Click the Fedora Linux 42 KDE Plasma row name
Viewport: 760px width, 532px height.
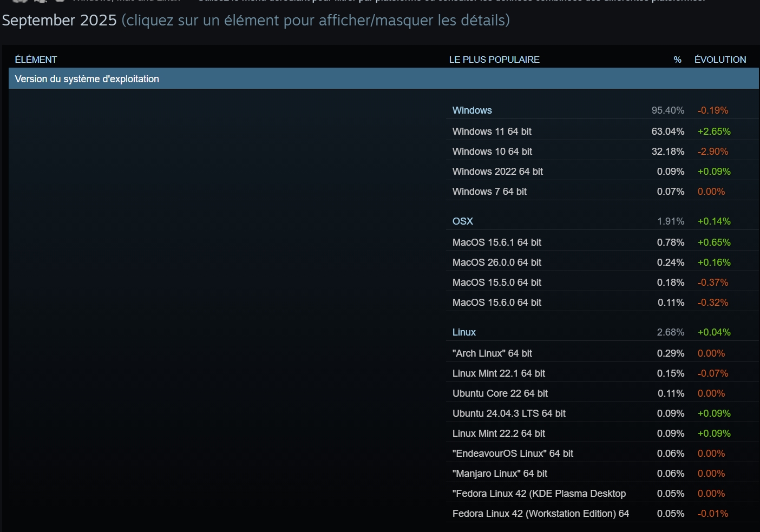[539, 494]
